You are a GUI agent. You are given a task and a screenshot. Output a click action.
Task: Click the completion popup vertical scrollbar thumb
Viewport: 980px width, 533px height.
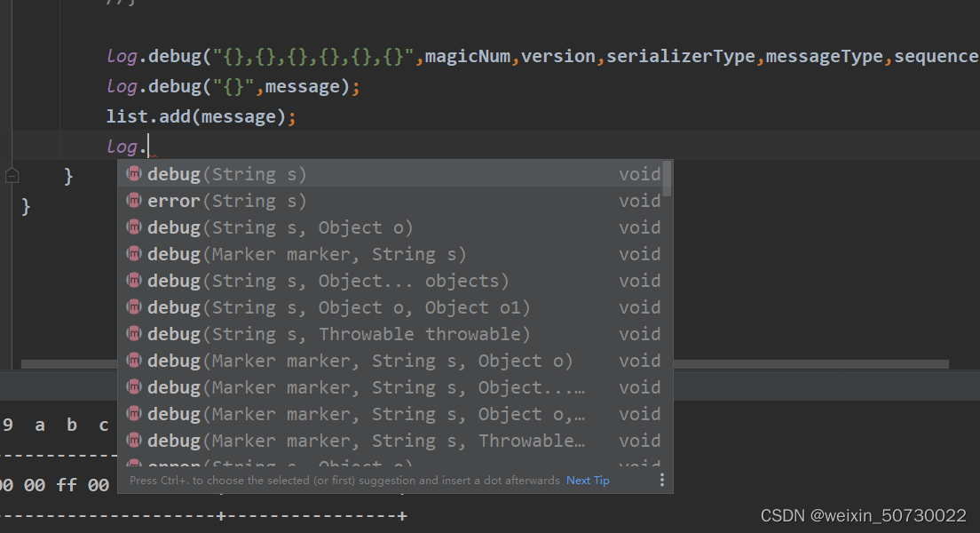click(x=668, y=179)
